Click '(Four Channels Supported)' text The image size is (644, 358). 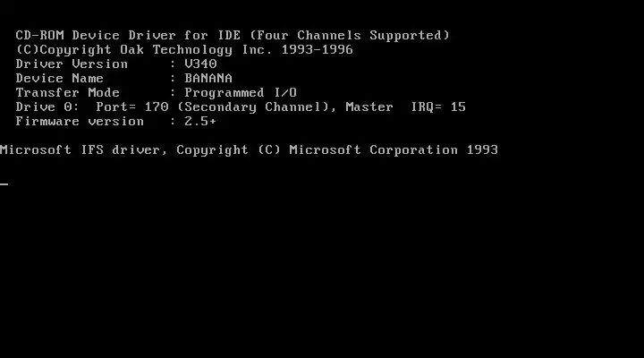(x=350, y=35)
